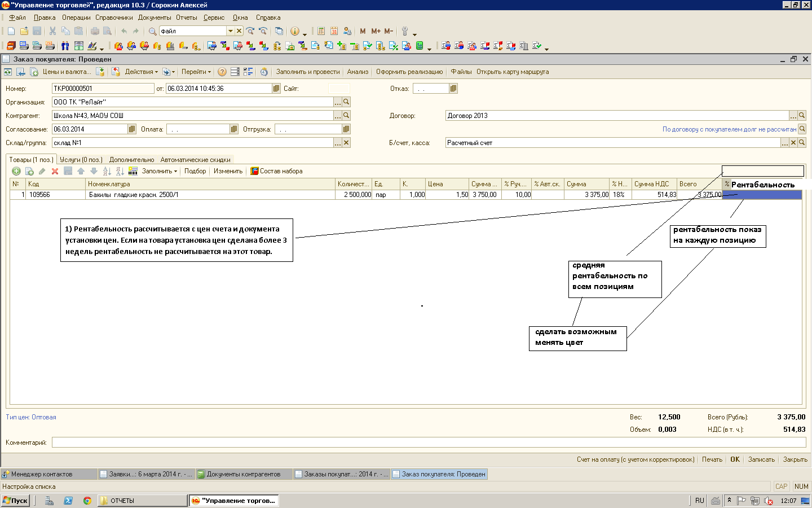Viewport: 812px width, 508px height.
Task: Open the search field dropdown arrow
Action: click(230, 31)
